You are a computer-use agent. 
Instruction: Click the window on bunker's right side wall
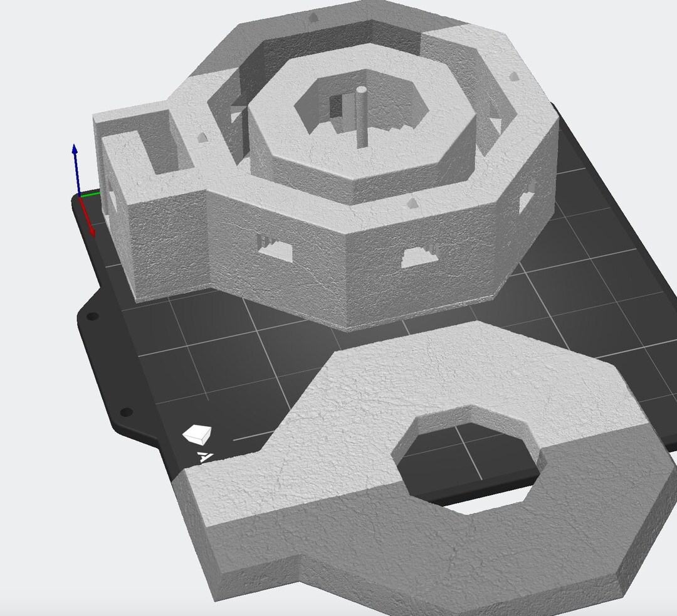(x=526, y=200)
